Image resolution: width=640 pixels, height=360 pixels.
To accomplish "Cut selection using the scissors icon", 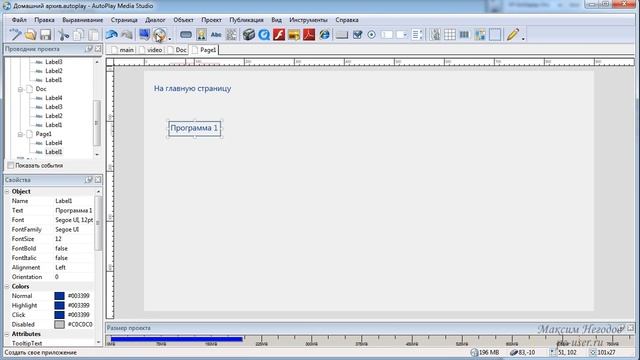I will pyautogui.click(x=63, y=35).
